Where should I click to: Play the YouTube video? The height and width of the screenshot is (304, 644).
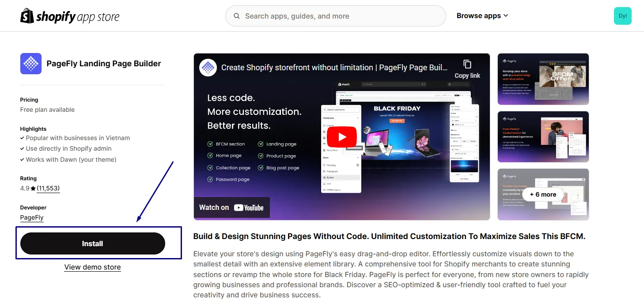click(x=342, y=137)
